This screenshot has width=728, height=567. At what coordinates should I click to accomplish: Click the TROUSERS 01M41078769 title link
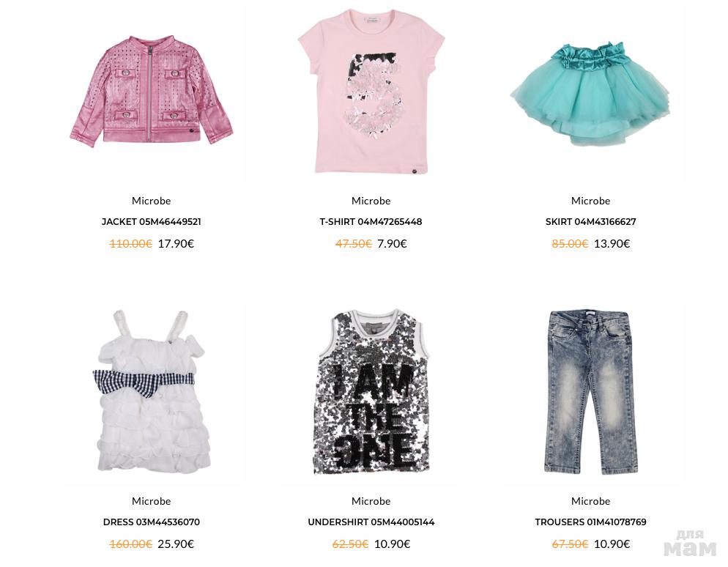(x=590, y=522)
